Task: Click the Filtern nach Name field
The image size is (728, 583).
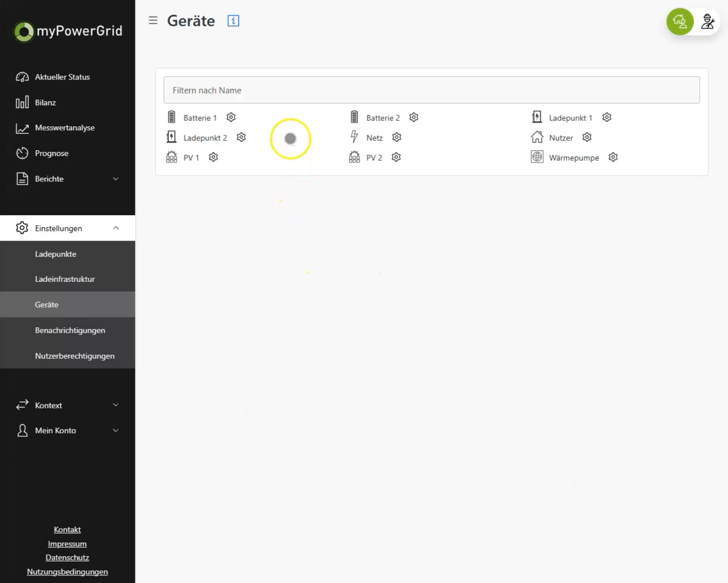Action: pyautogui.click(x=431, y=90)
